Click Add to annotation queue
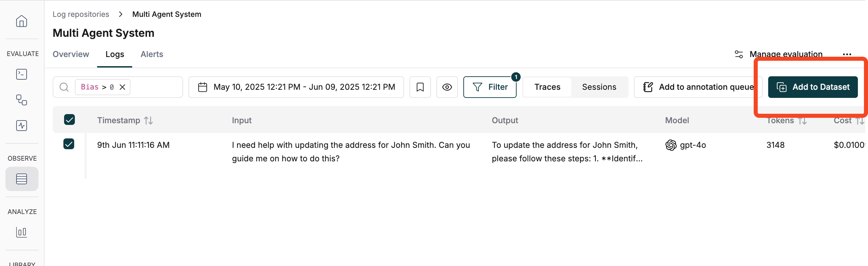This screenshot has height=266, width=868. [x=698, y=87]
